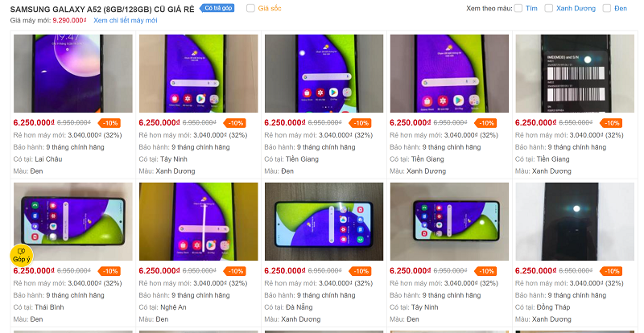Check the Xanh Dương color filter

[549, 8]
